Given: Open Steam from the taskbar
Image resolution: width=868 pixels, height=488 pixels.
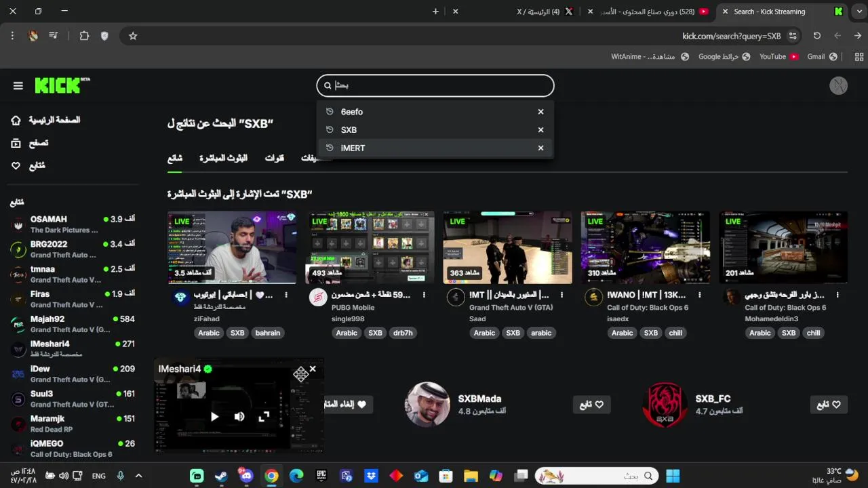Looking at the screenshot, I should click(x=221, y=476).
